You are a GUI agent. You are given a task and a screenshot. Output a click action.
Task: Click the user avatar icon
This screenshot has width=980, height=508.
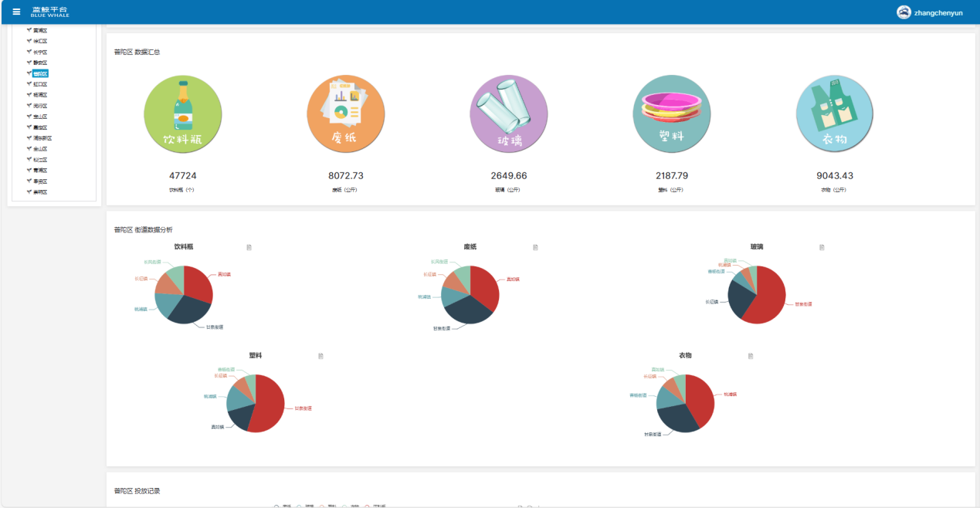click(x=903, y=12)
